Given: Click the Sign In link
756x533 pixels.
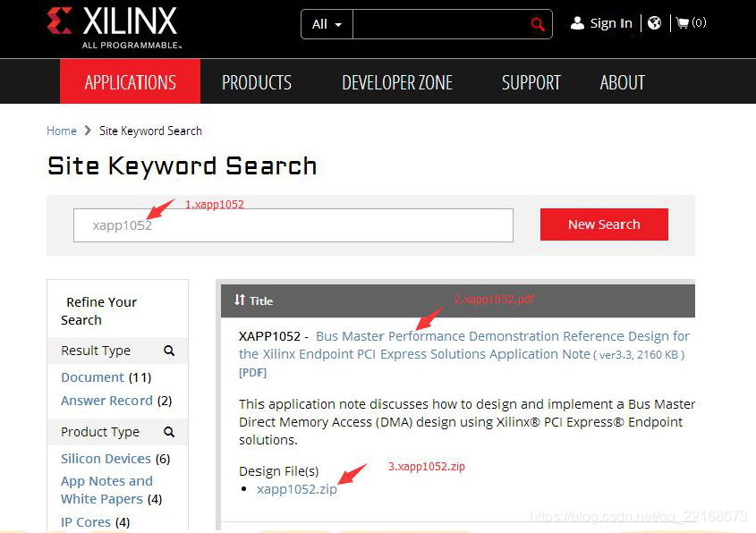Looking at the screenshot, I should [x=611, y=23].
